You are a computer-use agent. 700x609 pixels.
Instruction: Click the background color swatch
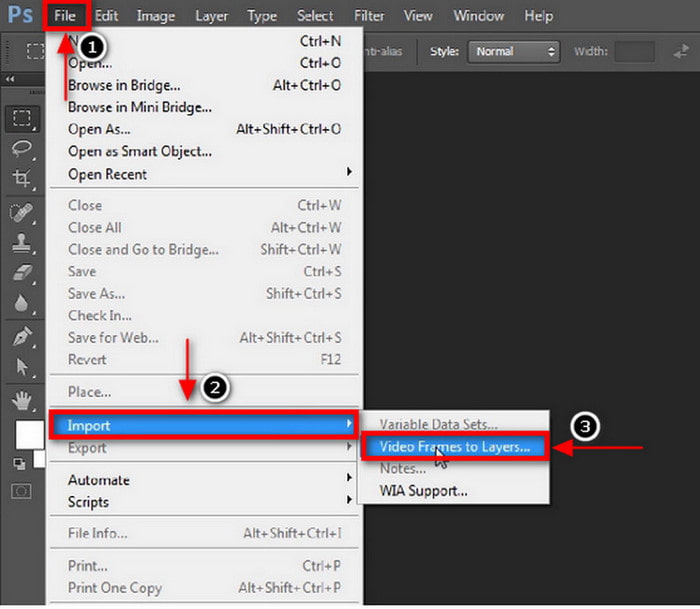coord(39,459)
